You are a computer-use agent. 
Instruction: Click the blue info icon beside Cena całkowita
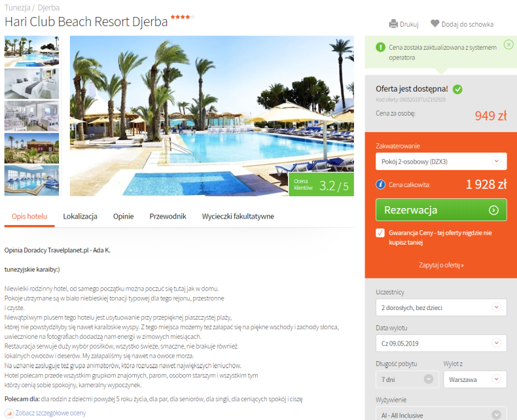point(380,184)
